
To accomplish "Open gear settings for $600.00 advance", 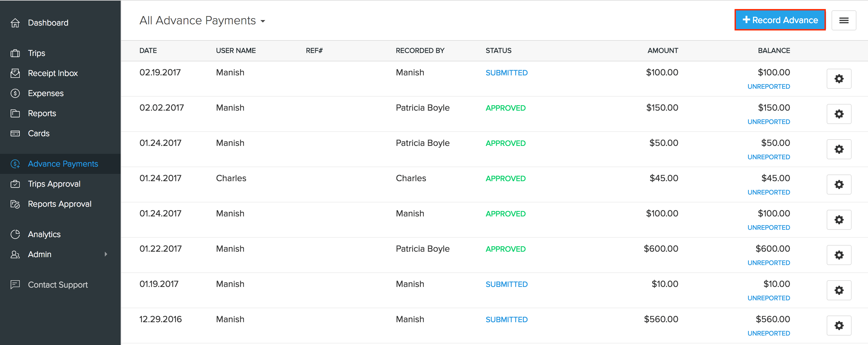I will pos(839,255).
